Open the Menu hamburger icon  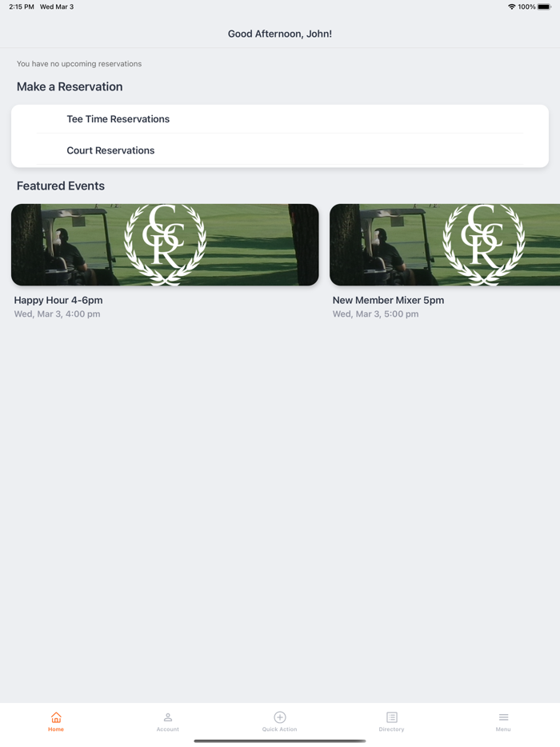(503, 717)
